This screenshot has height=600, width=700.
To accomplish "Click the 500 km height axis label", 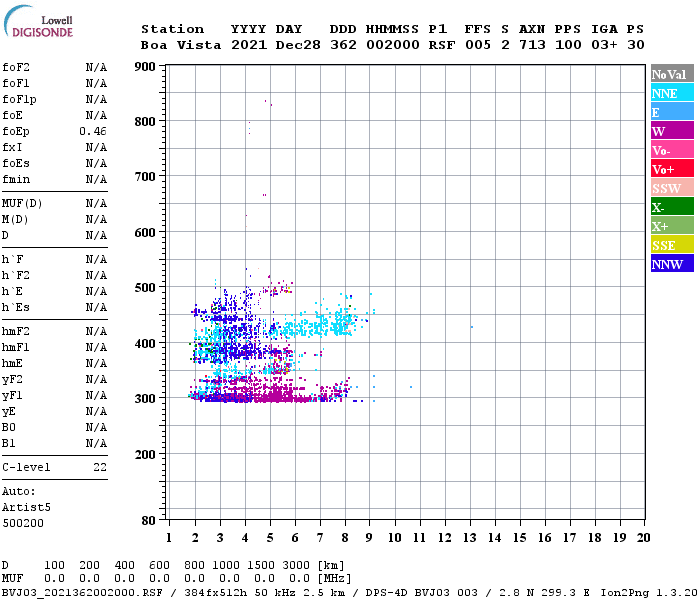I will tap(145, 288).
